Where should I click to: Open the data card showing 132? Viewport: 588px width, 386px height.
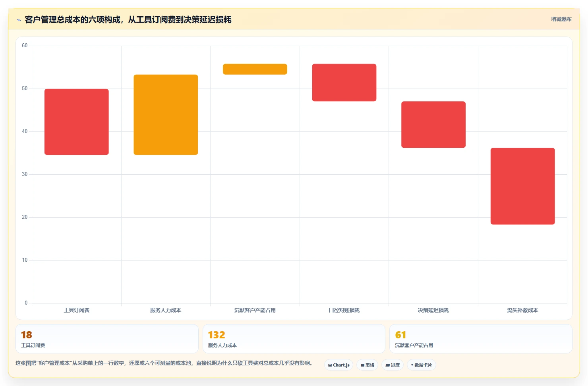[294, 339]
